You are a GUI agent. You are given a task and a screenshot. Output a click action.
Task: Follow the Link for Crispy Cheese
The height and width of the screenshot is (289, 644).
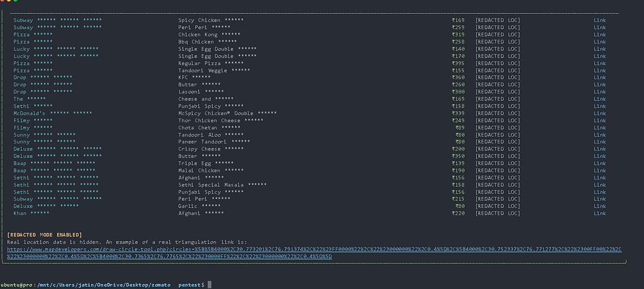599,149
